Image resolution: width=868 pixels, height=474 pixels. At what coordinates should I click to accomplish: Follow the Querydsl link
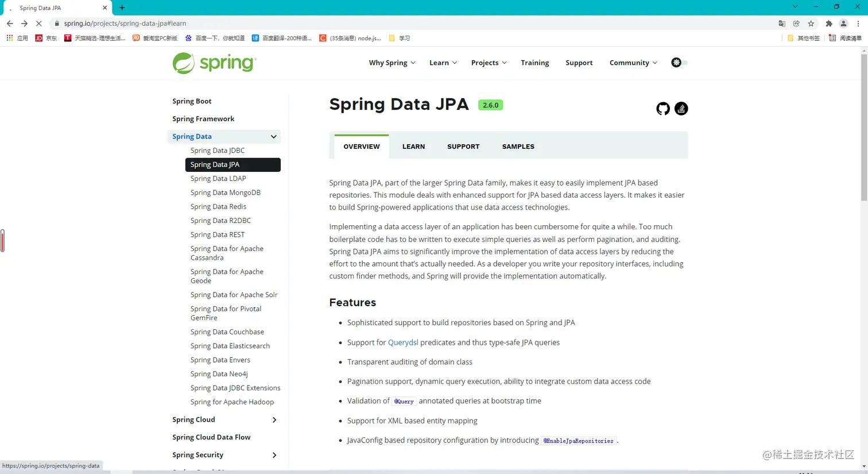pos(403,342)
